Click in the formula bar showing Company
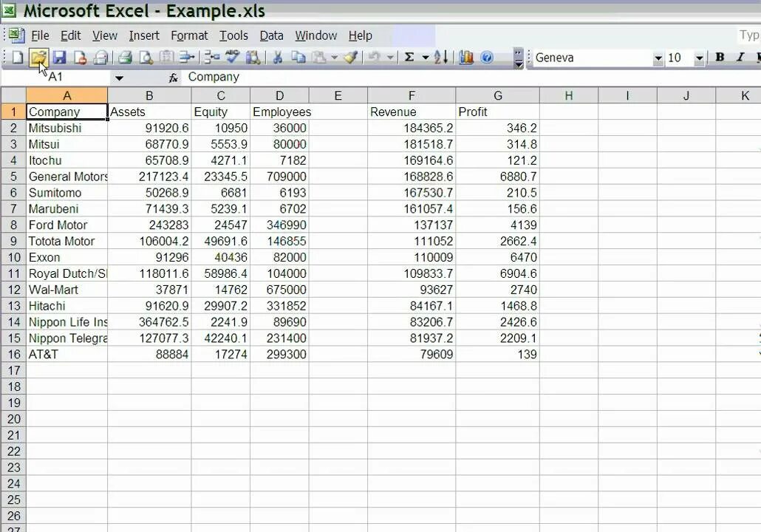761x532 pixels. (471, 77)
